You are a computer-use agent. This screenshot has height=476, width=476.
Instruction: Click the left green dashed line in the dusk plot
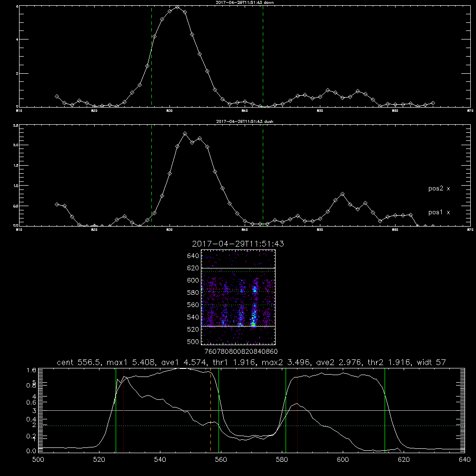click(151, 176)
